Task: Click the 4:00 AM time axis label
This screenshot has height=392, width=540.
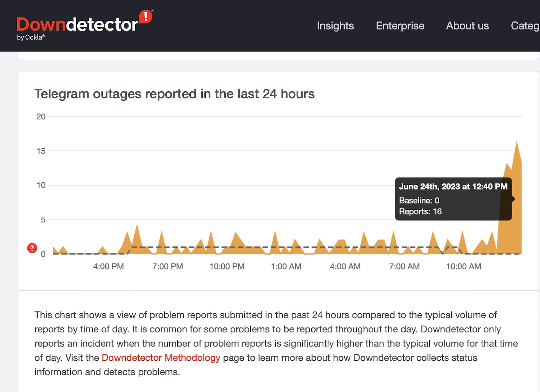Action: [x=345, y=267]
